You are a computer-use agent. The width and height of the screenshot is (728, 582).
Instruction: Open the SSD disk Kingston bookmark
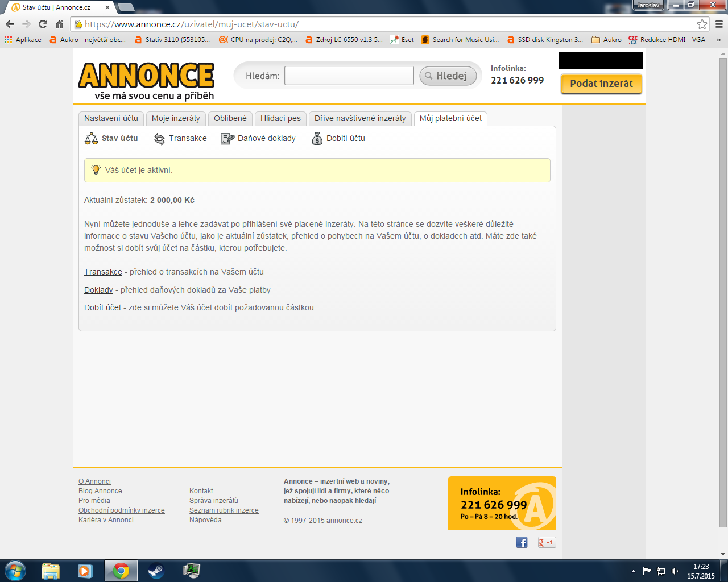[x=545, y=40]
